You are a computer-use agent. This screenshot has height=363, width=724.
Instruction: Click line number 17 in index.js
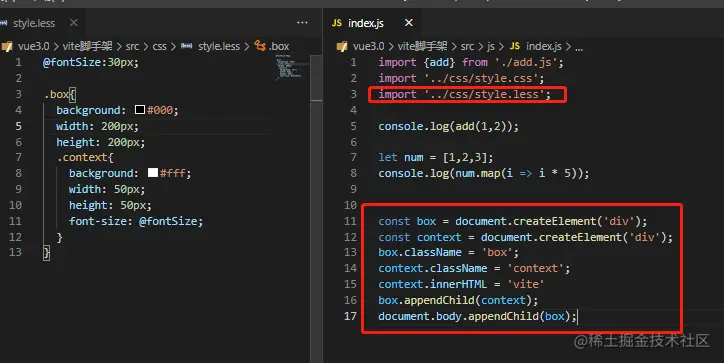point(350,316)
